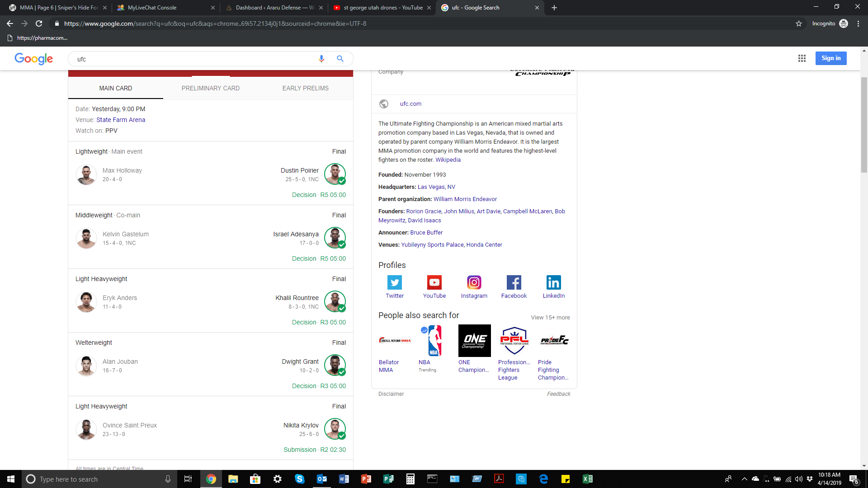Click the blue Google search magnifier icon
868x488 pixels.
pos(340,59)
